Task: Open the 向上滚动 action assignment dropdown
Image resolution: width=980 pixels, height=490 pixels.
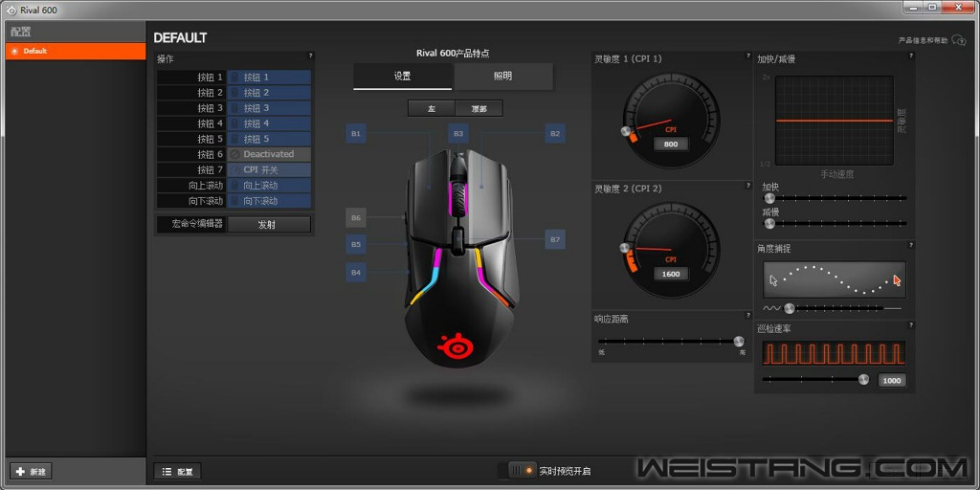Action: pos(269,185)
